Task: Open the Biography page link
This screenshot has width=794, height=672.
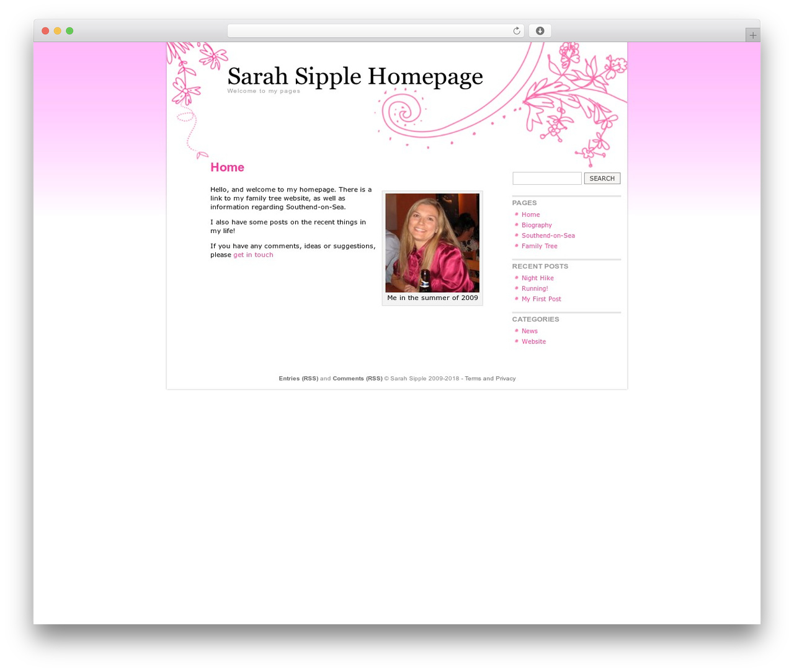Action: tap(537, 225)
